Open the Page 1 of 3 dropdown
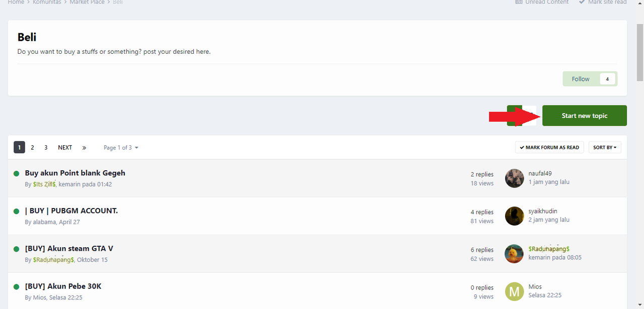 click(x=121, y=148)
